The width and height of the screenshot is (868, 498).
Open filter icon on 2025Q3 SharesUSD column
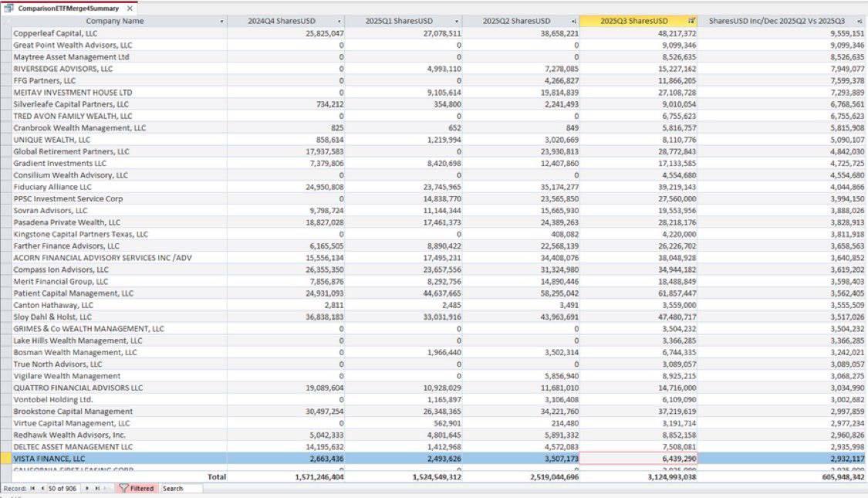[691, 22]
